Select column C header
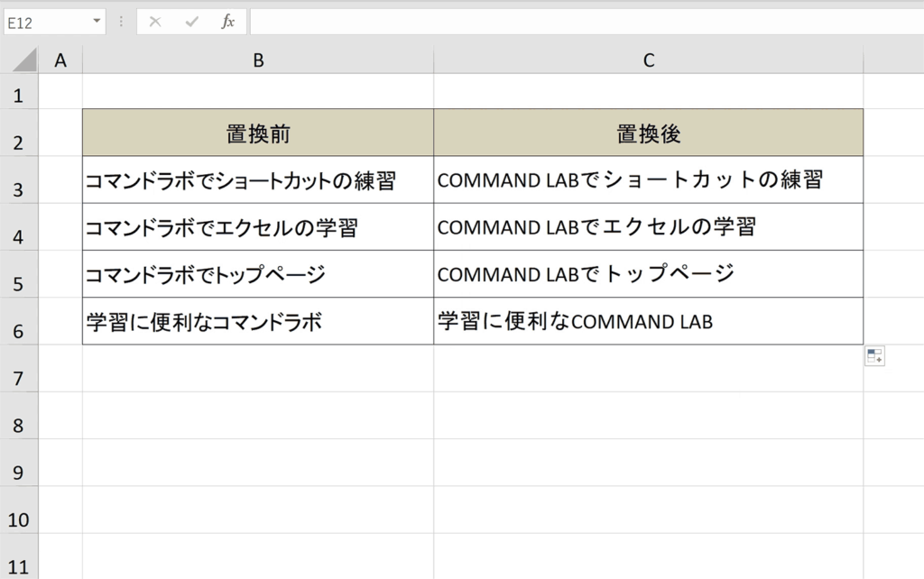 [x=648, y=60]
